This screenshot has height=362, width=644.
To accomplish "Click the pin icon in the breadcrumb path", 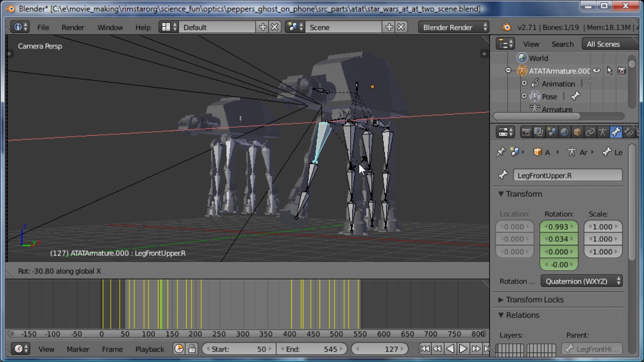I will [x=501, y=152].
